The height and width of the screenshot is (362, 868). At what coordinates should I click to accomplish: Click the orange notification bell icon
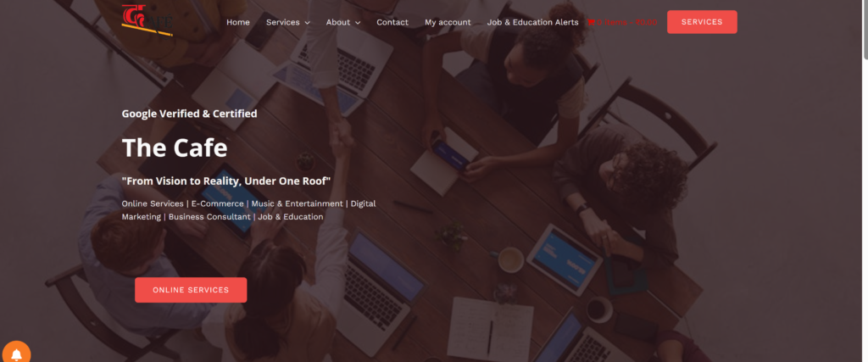(x=16, y=354)
